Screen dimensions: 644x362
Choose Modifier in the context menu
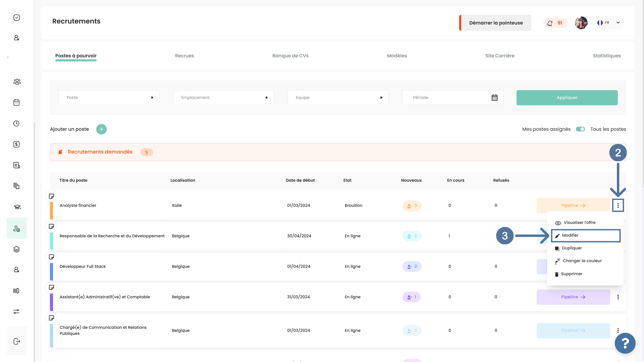pyautogui.click(x=586, y=236)
